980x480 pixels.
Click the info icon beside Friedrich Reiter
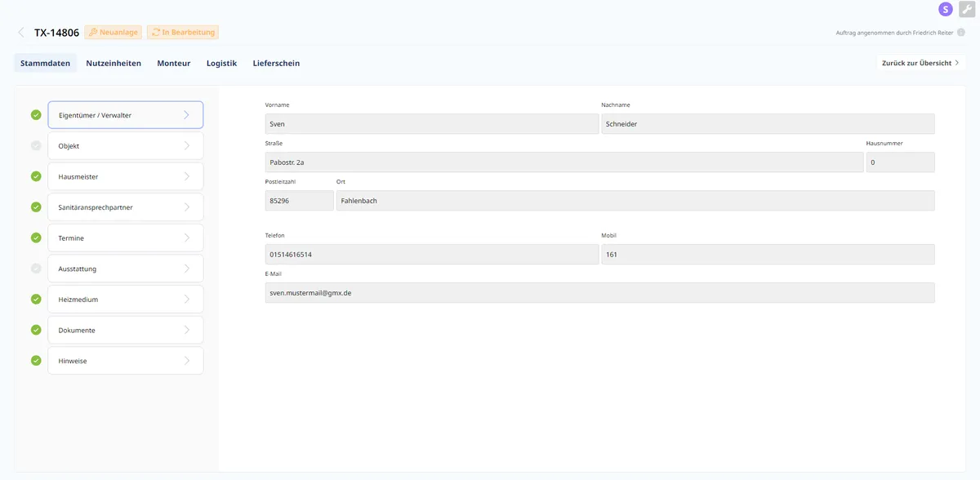(961, 33)
